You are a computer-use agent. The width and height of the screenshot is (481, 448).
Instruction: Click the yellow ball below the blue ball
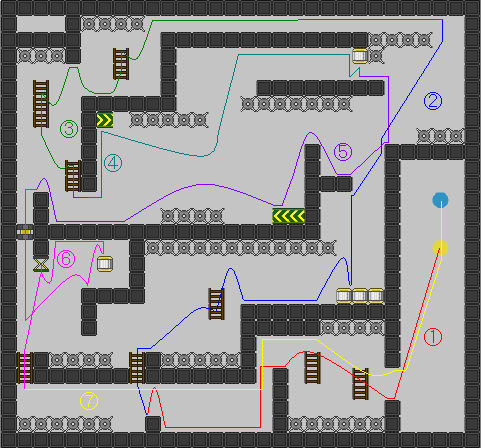point(440,248)
